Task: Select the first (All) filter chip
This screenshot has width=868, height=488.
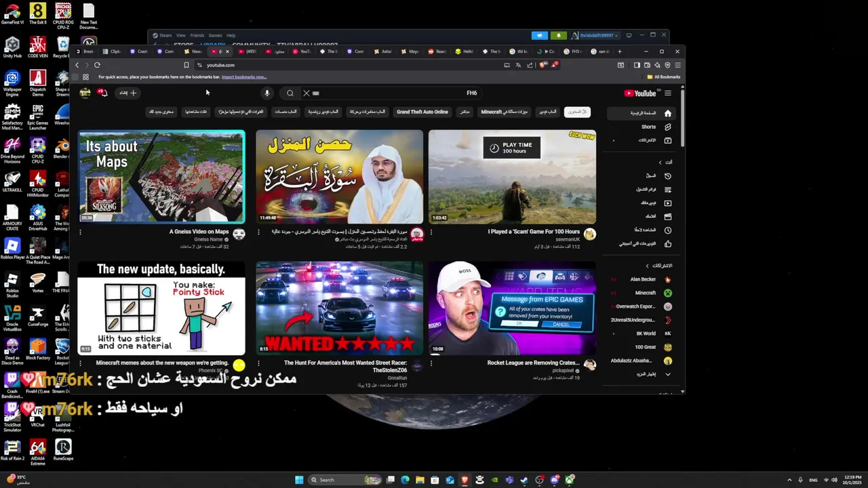Action: pyautogui.click(x=577, y=112)
